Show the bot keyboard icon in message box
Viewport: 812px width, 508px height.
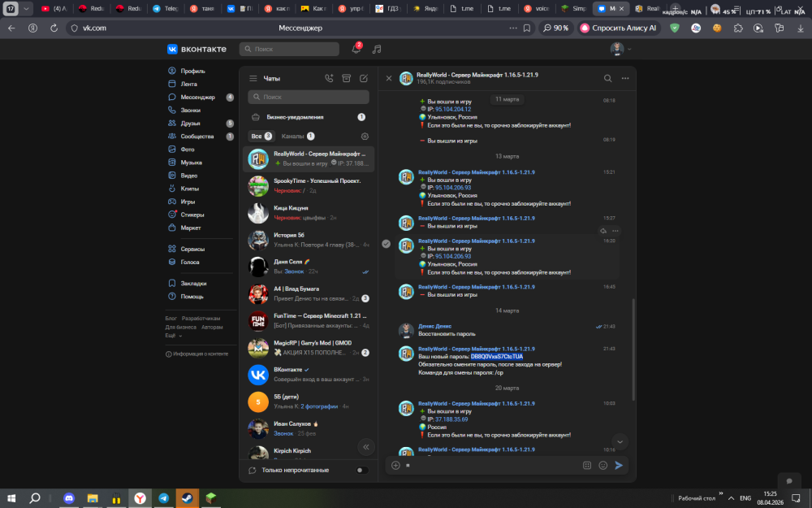point(587,466)
